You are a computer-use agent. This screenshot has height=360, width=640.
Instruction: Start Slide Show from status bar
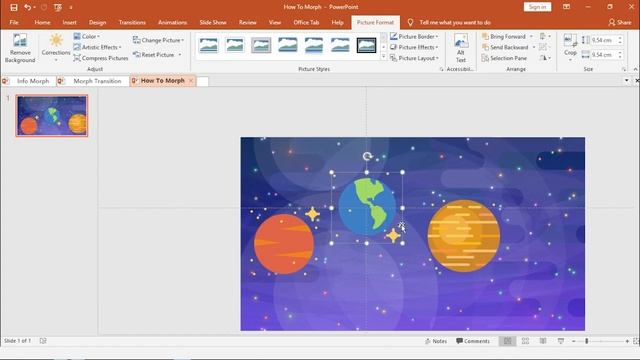pos(561,341)
